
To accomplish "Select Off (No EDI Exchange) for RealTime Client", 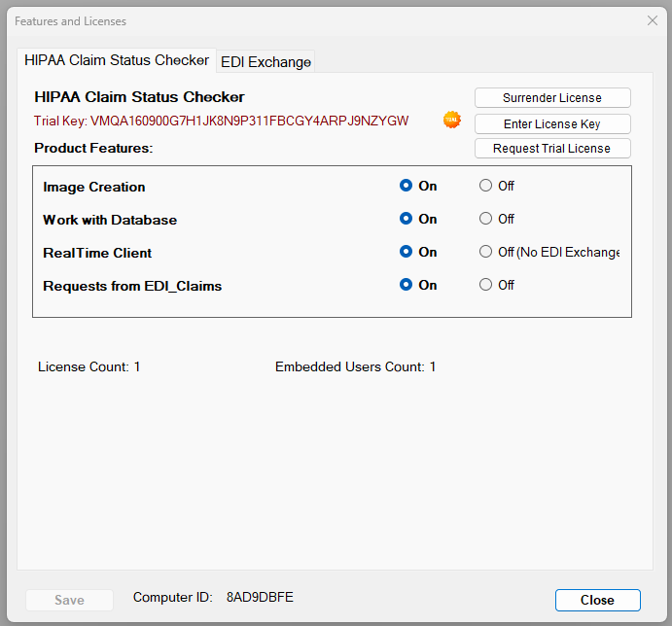I will coord(549,252).
